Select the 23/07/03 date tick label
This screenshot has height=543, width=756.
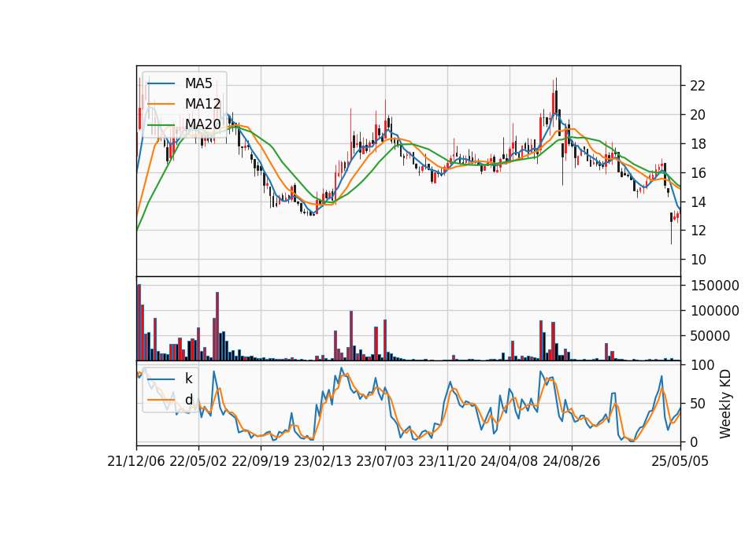[385, 461]
